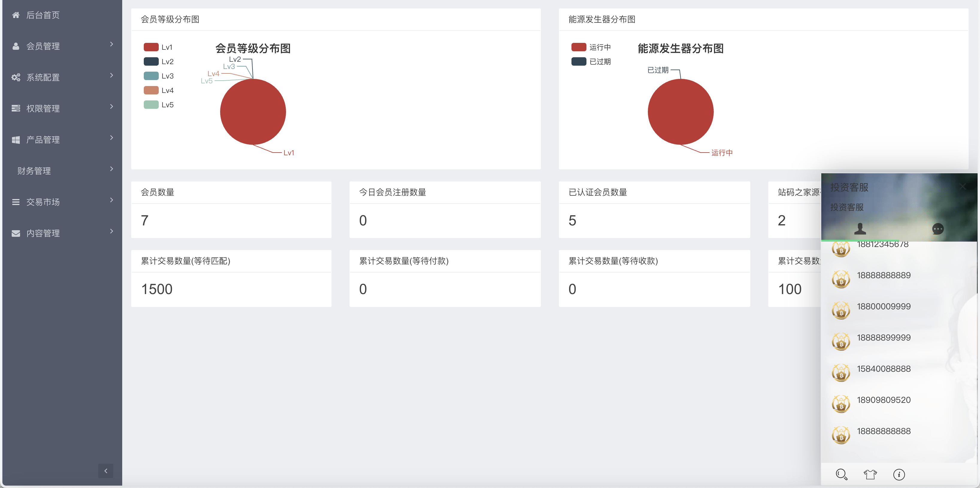The width and height of the screenshot is (980, 488).
Task: Click the magnifier search icon in chat widget
Action: (841, 474)
